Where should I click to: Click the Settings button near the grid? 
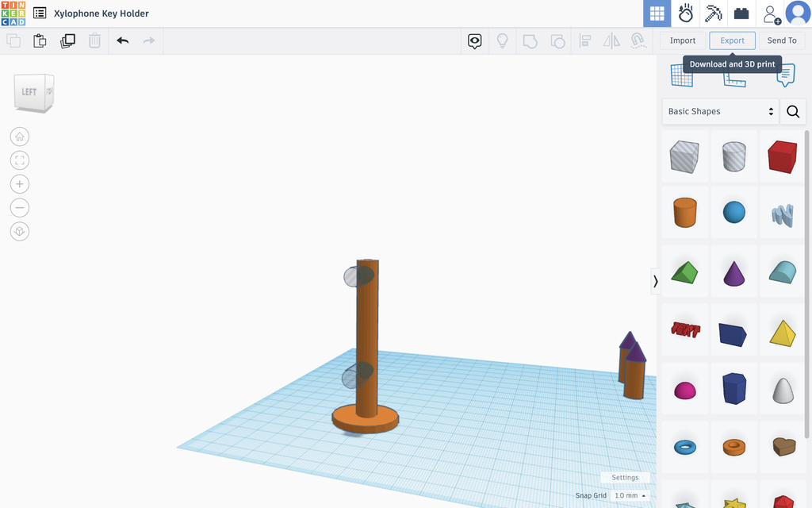click(625, 477)
